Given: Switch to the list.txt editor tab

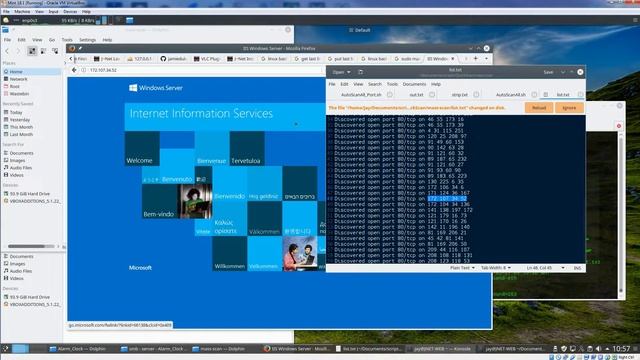Looking at the screenshot, I should (562, 95).
